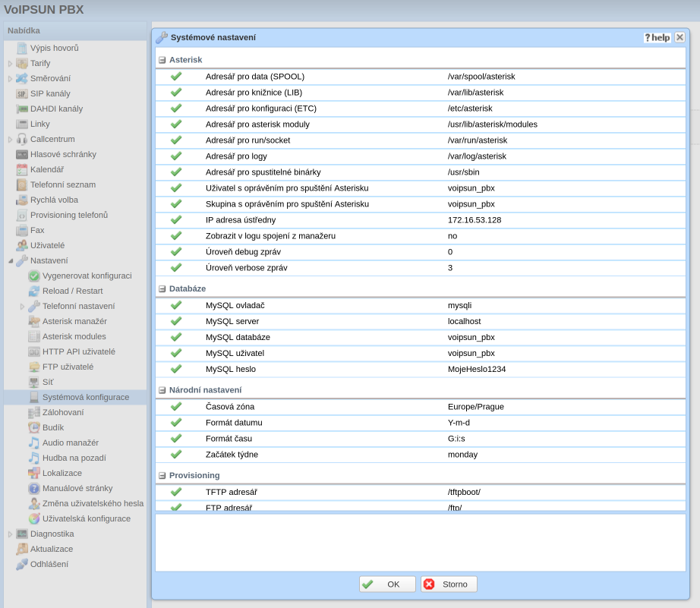Screen dimensions: 700x608
Task: Click the MySQL heslo value MojeHeslo1234
Action: pyautogui.click(x=477, y=369)
